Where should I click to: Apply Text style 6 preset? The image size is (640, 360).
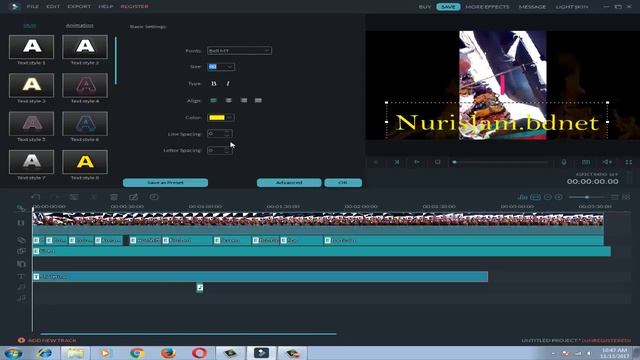tap(85, 124)
